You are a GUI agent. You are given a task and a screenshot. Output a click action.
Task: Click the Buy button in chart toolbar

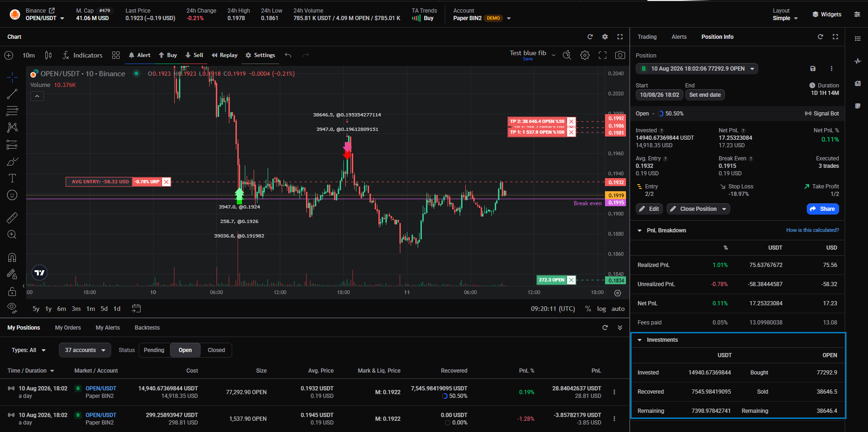[168, 55]
